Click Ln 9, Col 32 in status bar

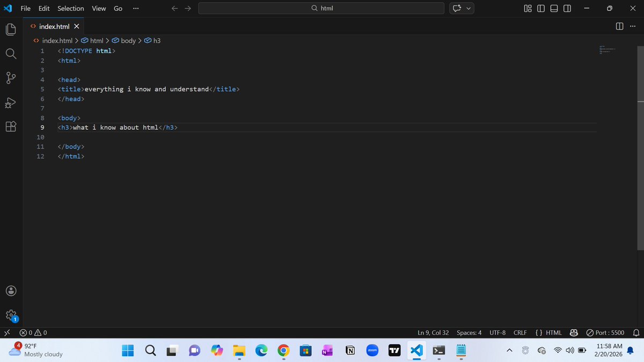coord(433,333)
